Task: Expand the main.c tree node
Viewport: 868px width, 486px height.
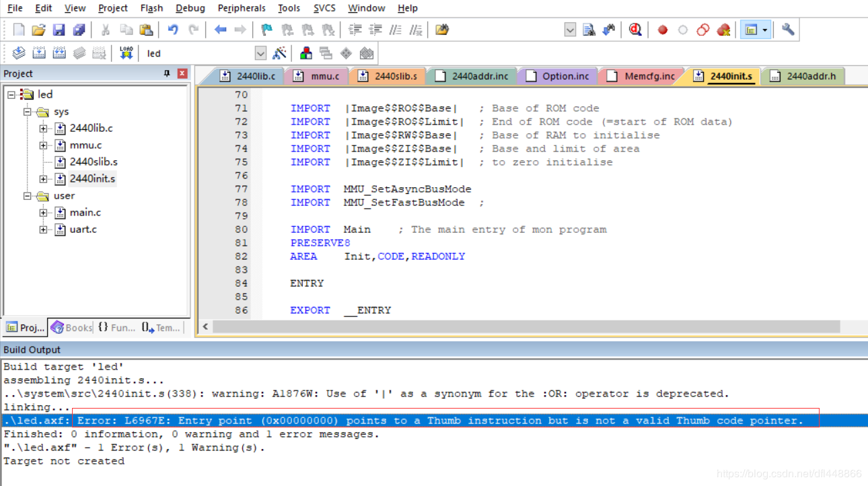Action: [x=43, y=213]
